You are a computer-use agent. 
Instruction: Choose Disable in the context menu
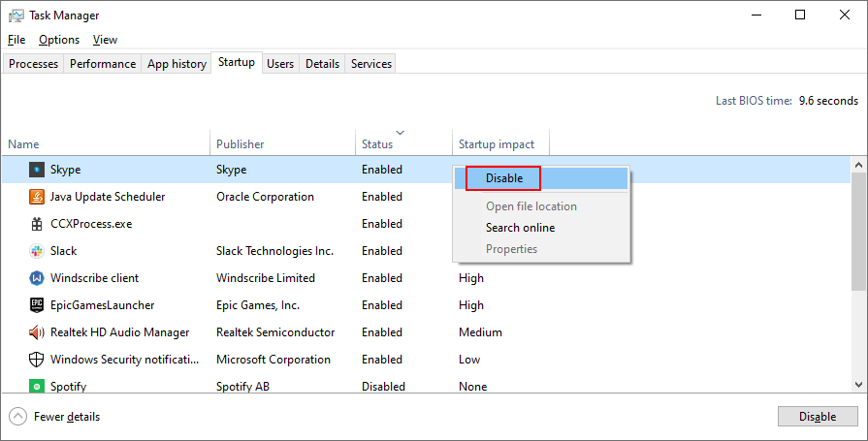click(503, 178)
